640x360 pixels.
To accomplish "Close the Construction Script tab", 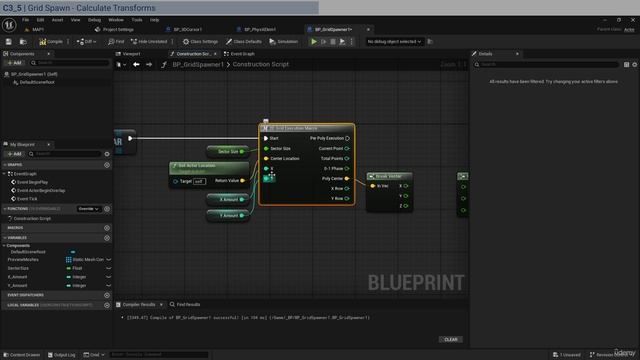I will coord(215,54).
